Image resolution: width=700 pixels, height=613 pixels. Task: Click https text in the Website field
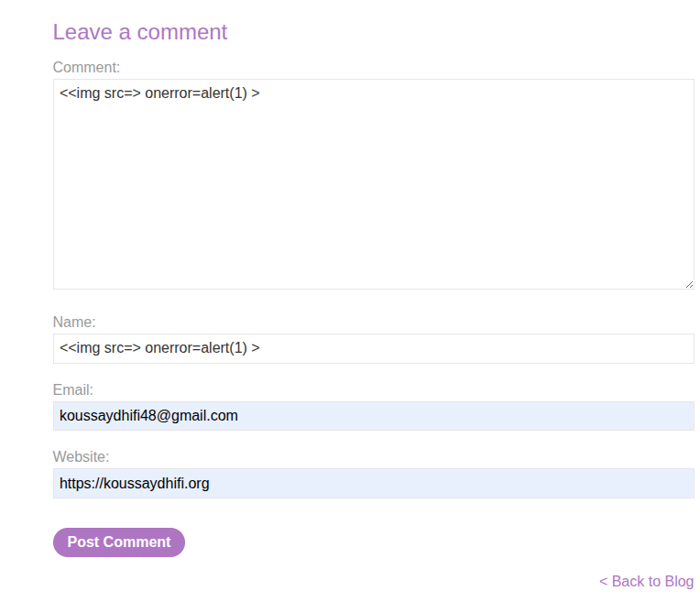coord(77,484)
